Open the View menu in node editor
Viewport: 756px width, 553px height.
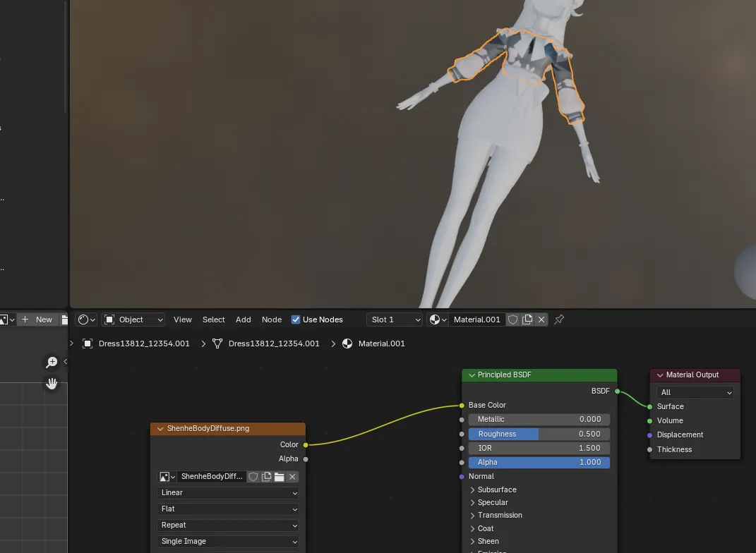coord(183,320)
